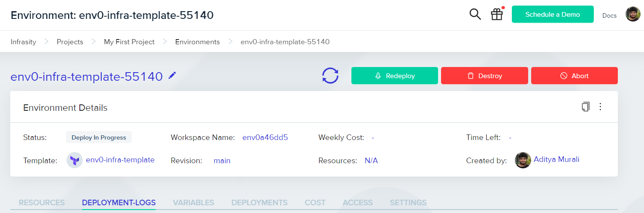Click the Destroy button
644x213 pixels.
(x=484, y=76)
